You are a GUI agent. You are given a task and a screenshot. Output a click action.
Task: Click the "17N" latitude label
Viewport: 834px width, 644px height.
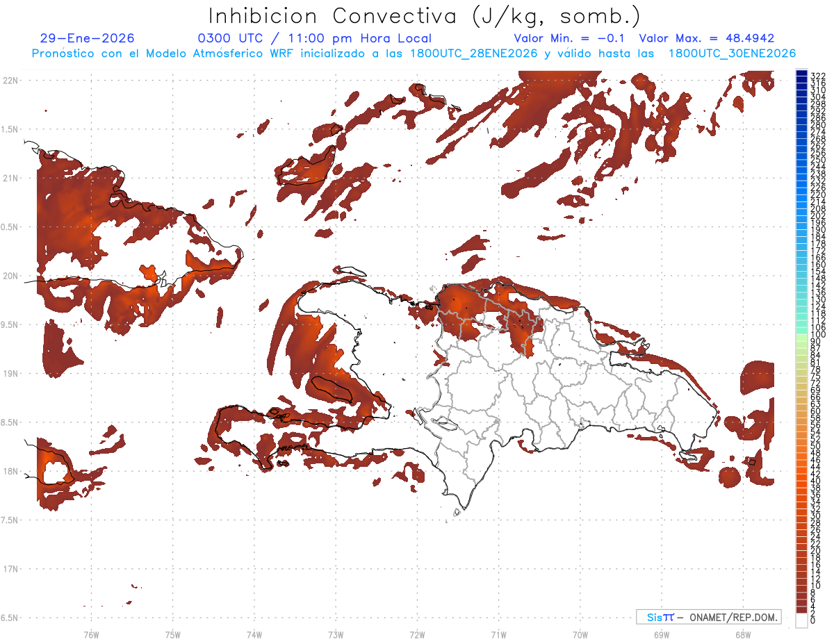(x=10, y=569)
